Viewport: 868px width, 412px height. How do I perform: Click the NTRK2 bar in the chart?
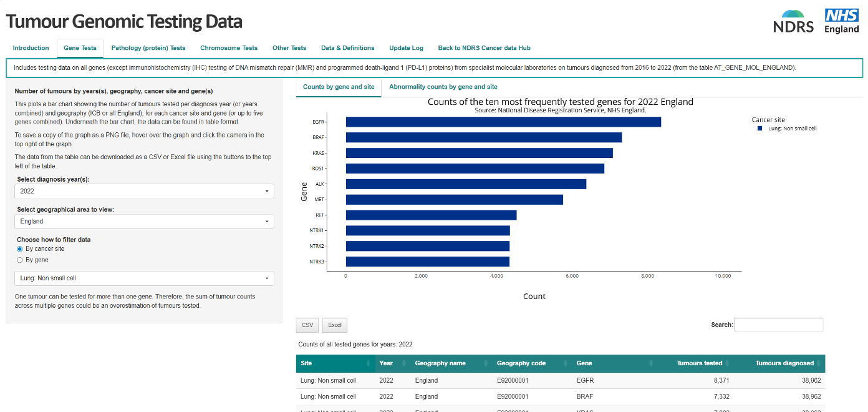point(428,247)
